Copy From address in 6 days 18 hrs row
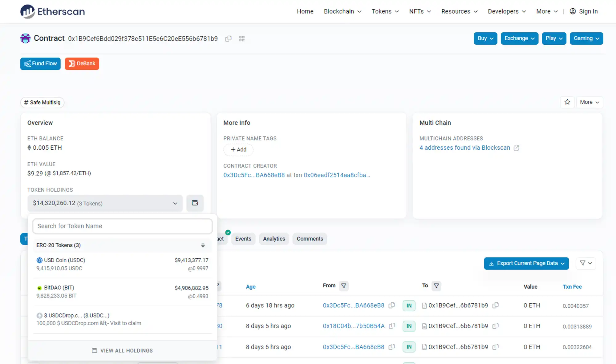The height and width of the screenshot is (364, 616). tap(392, 305)
